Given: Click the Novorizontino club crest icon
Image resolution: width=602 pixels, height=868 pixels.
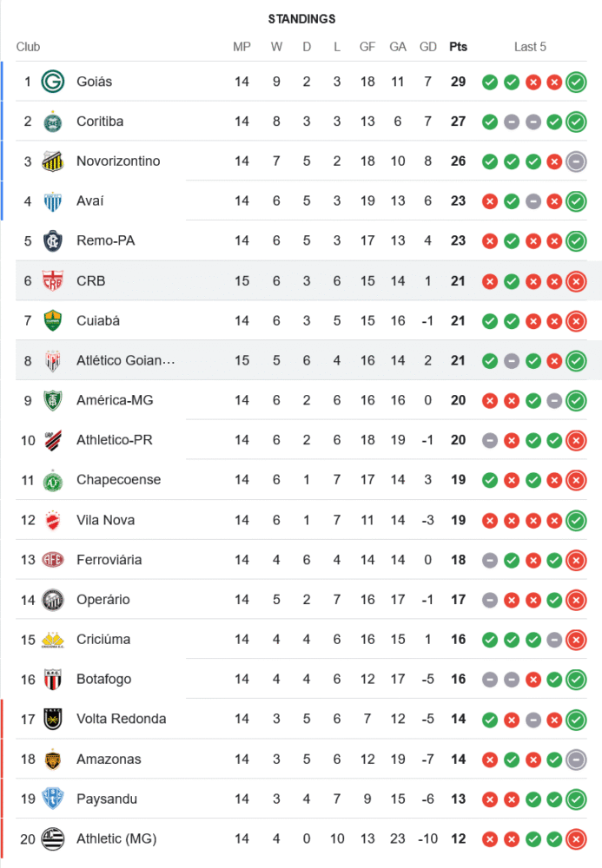Looking at the screenshot, I should (53, 161).
